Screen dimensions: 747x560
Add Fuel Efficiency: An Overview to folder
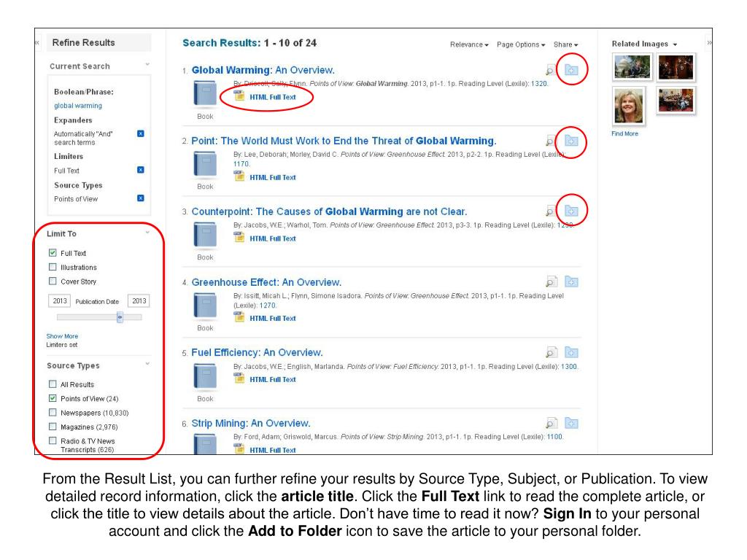(571, 352)
